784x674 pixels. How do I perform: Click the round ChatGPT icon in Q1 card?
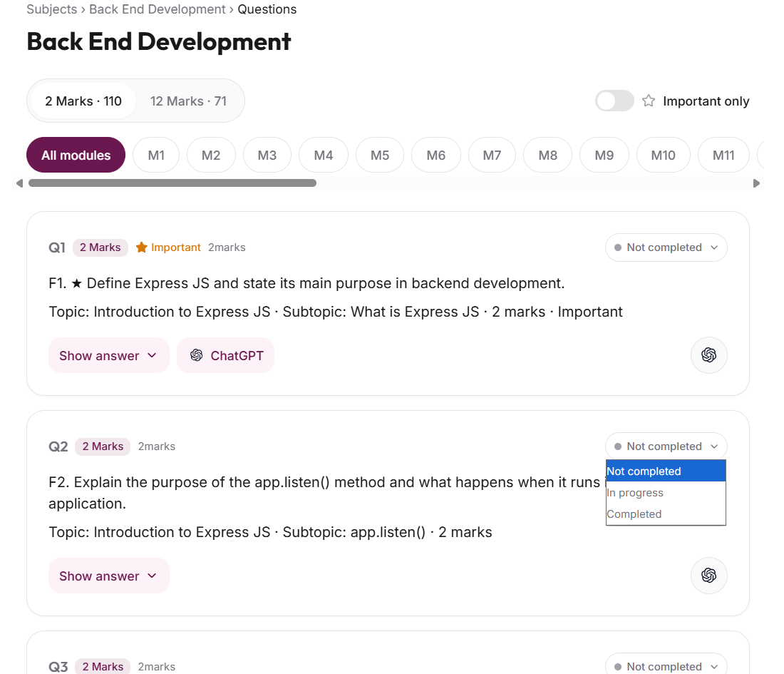point(708,355)
